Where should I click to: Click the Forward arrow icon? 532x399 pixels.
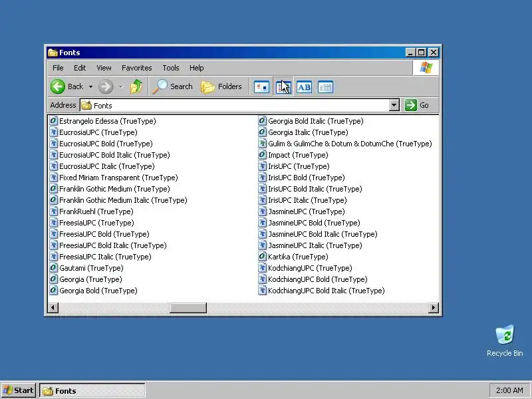point(106,86)
